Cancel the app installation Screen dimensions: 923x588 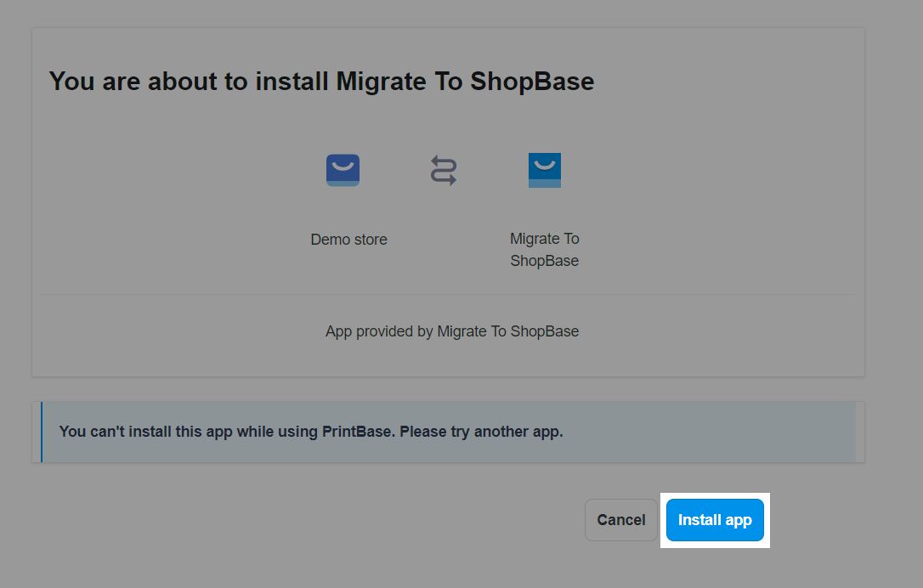[x=621, y=520]
